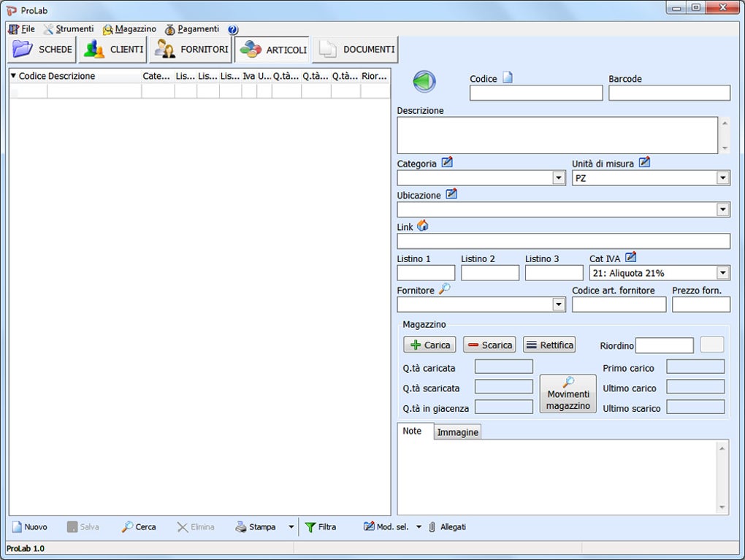This screenshot has height=560, width=745.
Task: Open the Pagamenti menu
Action: 192,29
